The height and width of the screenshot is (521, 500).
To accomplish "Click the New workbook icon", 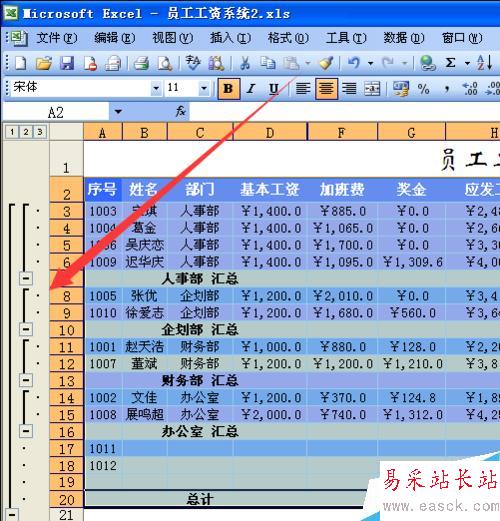I will pyautogui.click(x=21, y=63).
